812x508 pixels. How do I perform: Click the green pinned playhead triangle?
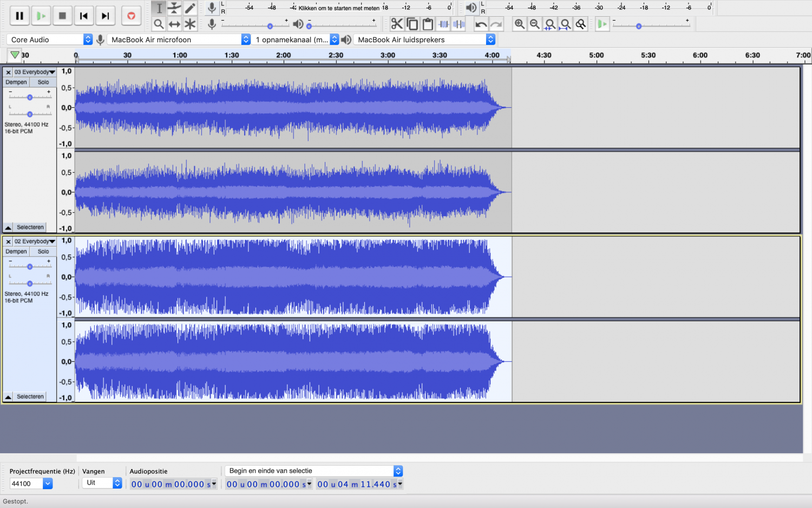[15, 55]
